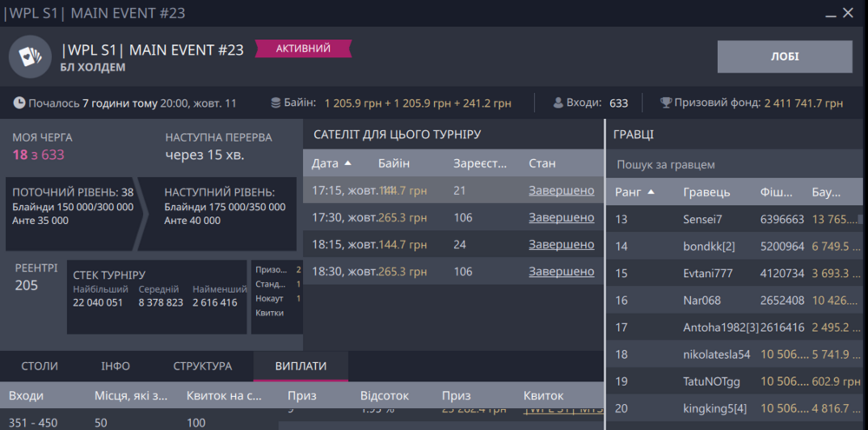Open Завершено link for 18:30 satellite
This screenshot has width=868, height=430.
[x=561, y=271]
